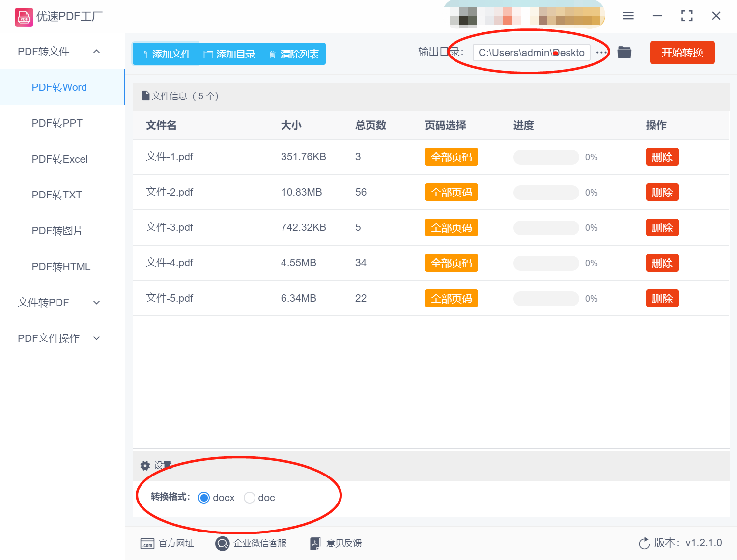Click 开始转换 button

[682, 53]
